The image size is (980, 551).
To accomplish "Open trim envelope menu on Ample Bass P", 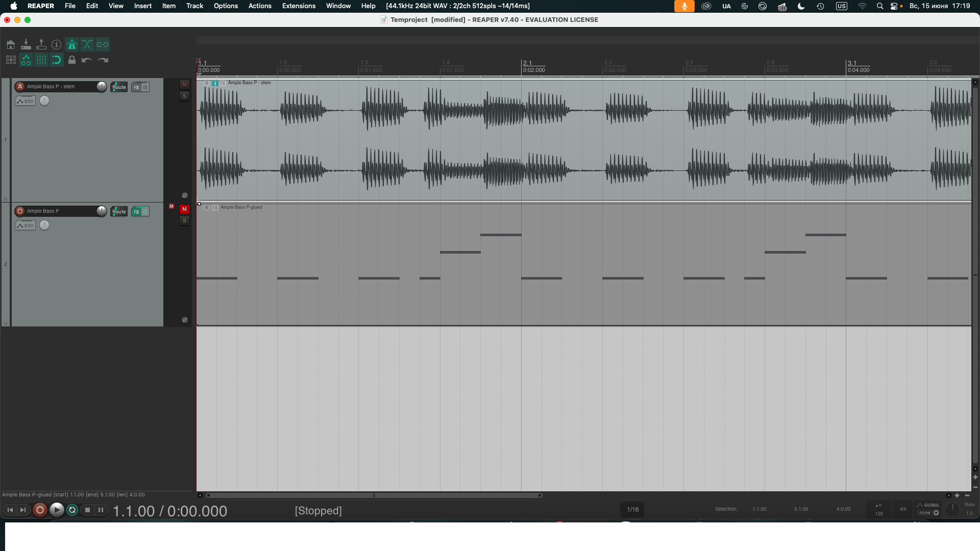I will [25, 226].
